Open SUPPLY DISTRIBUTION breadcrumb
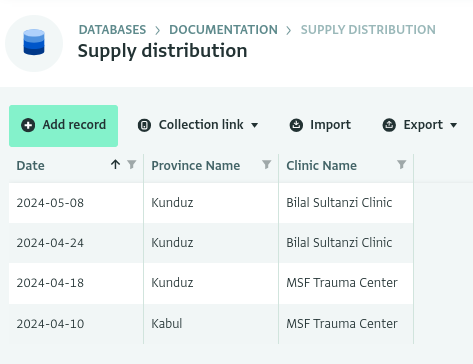 click(x=368, y=30)
